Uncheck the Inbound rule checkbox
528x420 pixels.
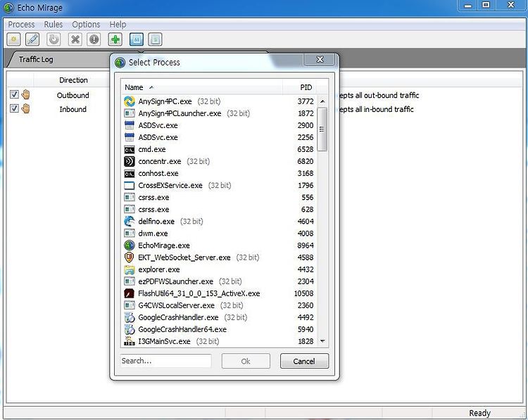coord(14,108)
